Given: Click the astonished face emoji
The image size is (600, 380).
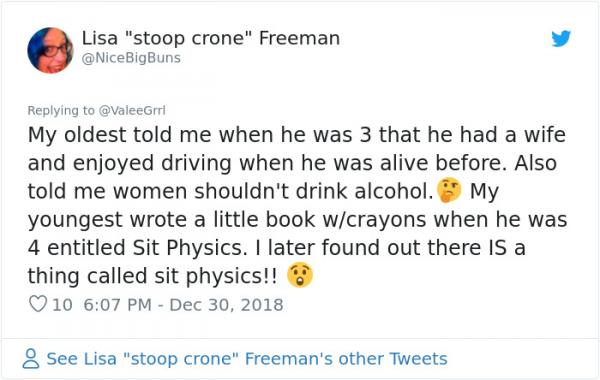Looking at the screenshot, I should (x=300, y=275).
